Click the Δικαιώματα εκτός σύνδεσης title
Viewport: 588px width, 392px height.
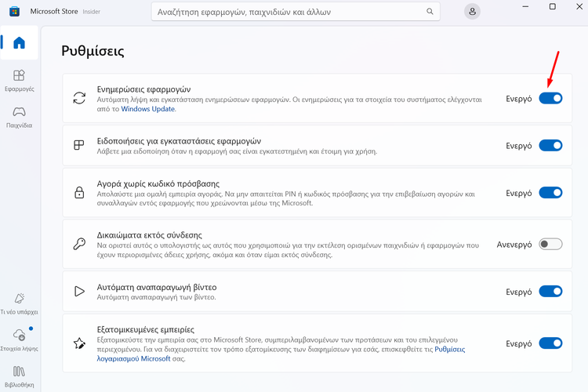tap(149, 235)
